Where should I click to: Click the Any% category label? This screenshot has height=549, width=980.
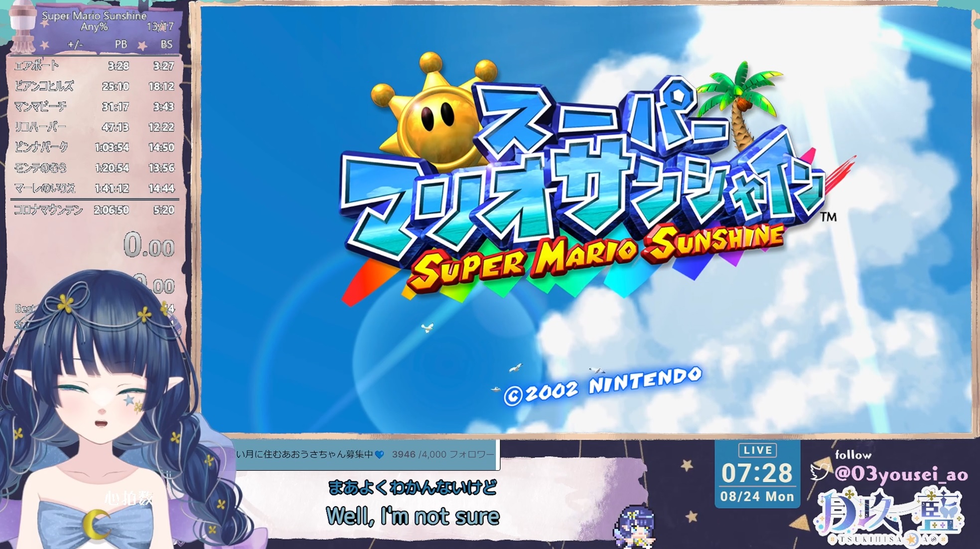point(94,27)
